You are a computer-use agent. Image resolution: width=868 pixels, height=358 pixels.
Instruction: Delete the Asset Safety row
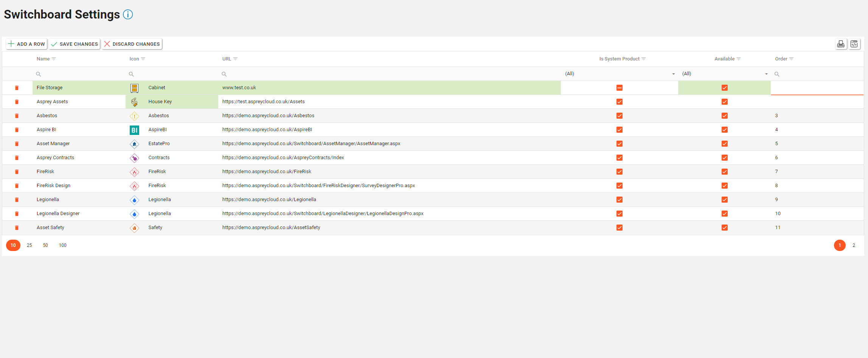pos(17,228)
